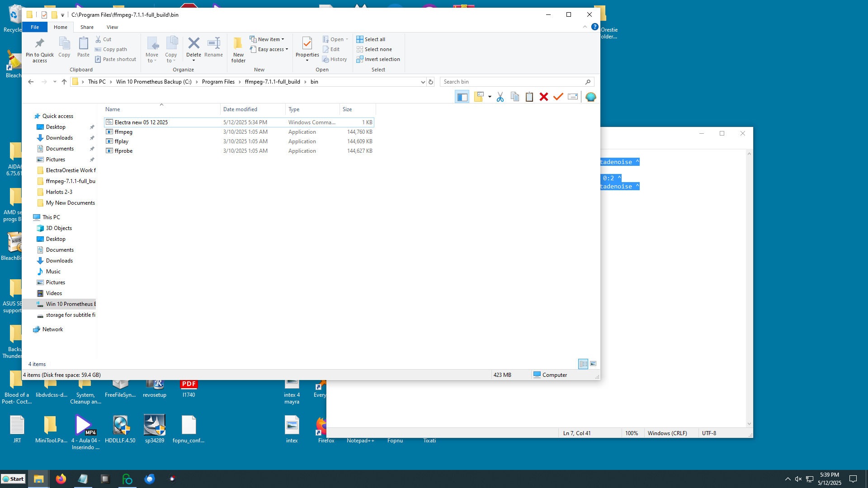
Task: Select Videos in navigation pane
Action: 54,293
